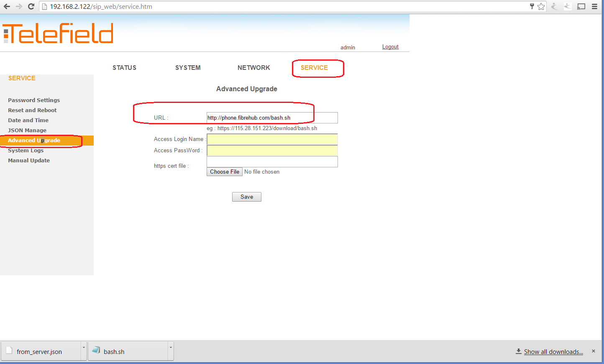Click the saved password key icon
This screenshot has width=604, height=364.
[532, 6]
